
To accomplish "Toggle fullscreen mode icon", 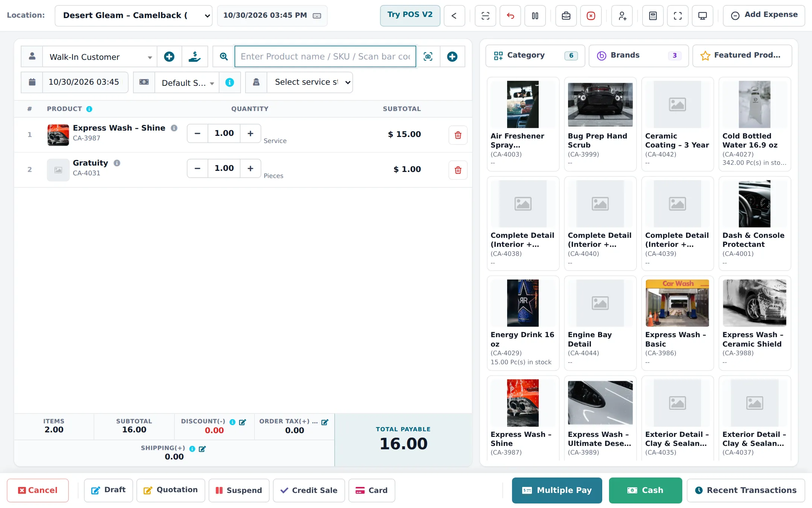I will pos(678,16).
